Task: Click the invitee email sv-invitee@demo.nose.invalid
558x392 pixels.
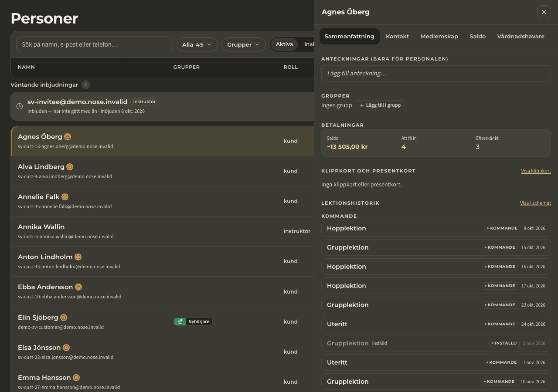Action: pos(78,102)
